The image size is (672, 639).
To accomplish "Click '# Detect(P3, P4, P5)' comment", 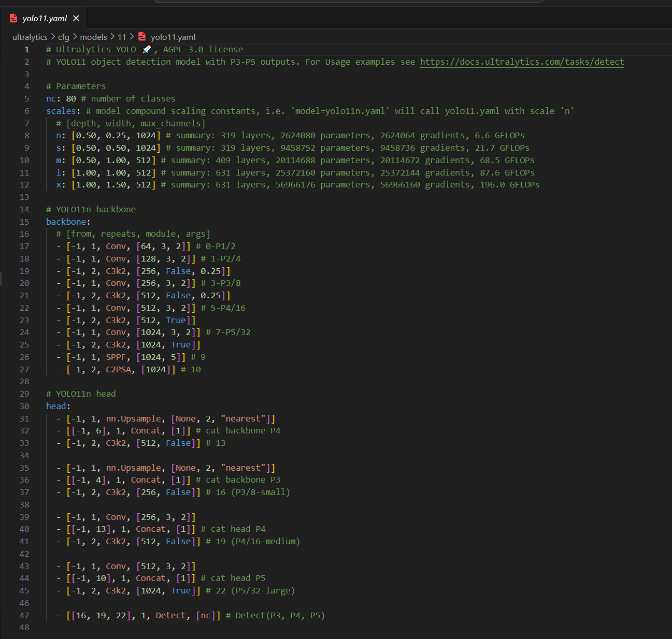I will 275,615.
